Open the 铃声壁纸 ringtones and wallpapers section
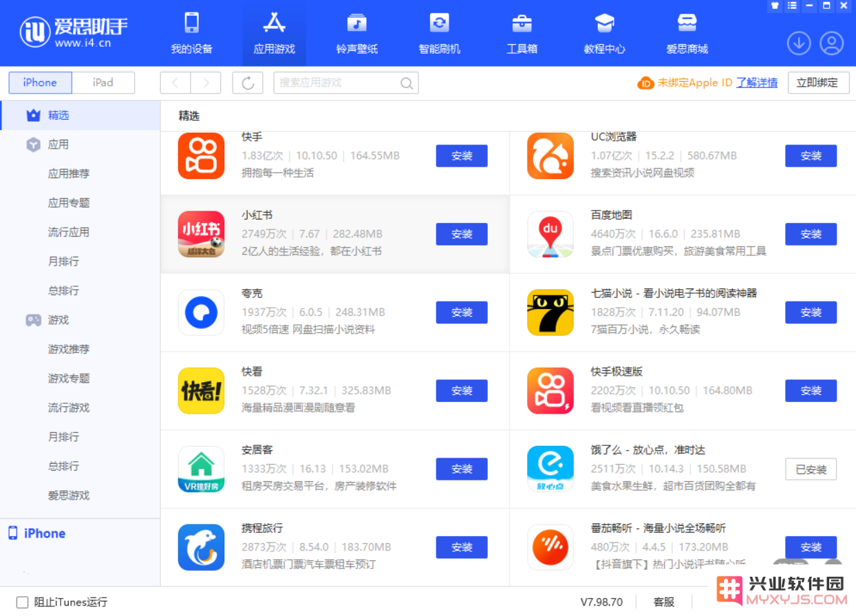The width and height of the screenshot is (856, 616). point(356,33)
